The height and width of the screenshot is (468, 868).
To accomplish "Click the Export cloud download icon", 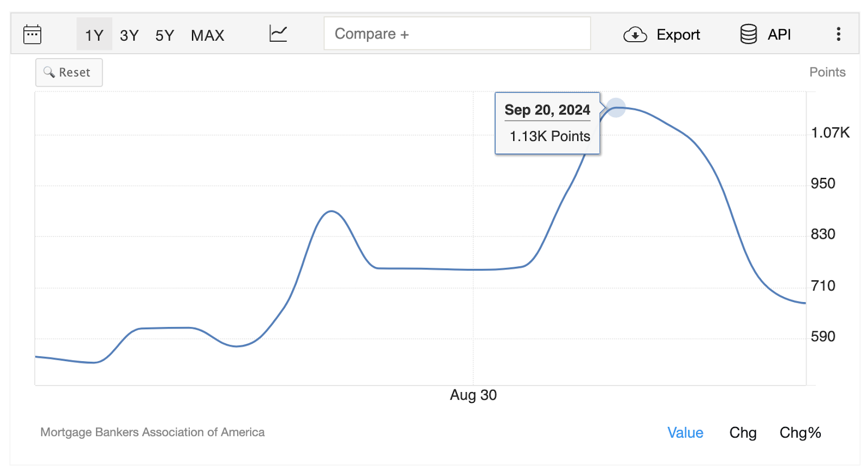I will [635, 35].
